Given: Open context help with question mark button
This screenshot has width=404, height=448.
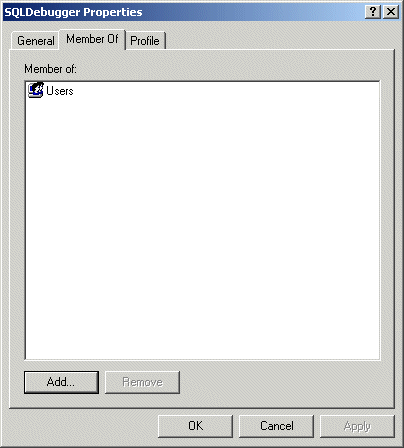Looking at the screenshot, I should pyautogui.click(x=373, y=12).
